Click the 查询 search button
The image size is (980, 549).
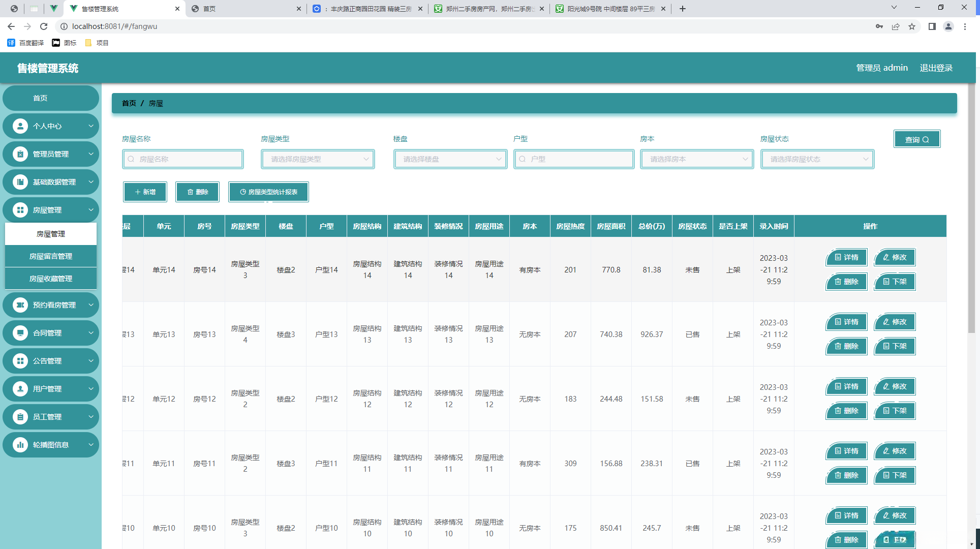917,139
